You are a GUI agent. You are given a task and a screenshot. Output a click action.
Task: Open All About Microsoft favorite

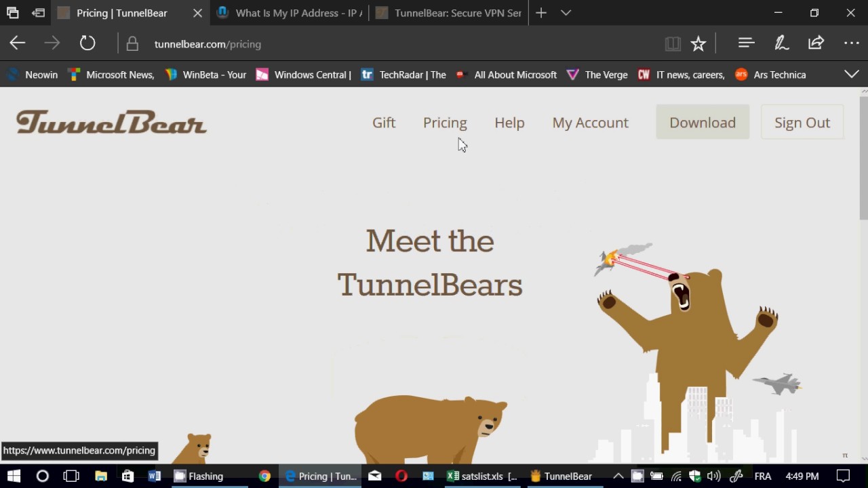point(506,75)
